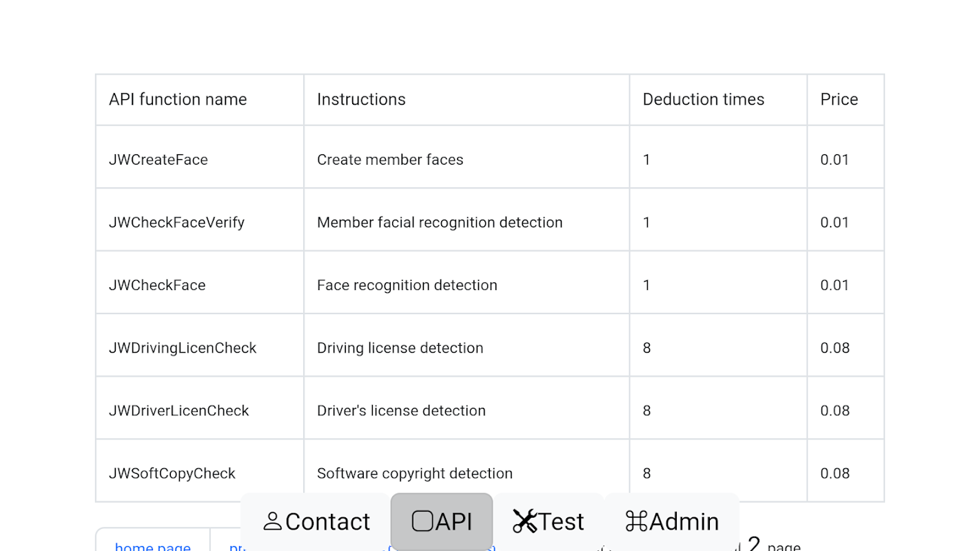Click the JWCheckFace function name
The image size is (980, 551).
click(157, 285)
